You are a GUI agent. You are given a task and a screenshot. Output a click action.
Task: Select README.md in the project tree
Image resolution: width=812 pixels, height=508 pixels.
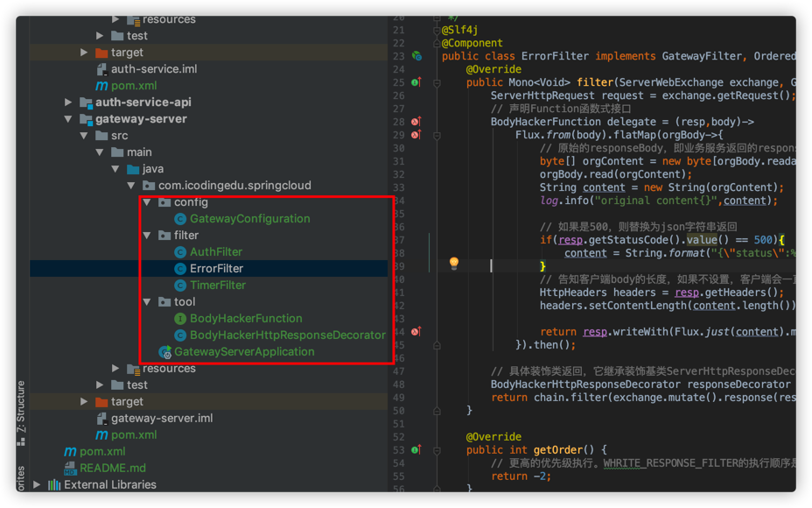pyautogui.click(x=113, y=468)
